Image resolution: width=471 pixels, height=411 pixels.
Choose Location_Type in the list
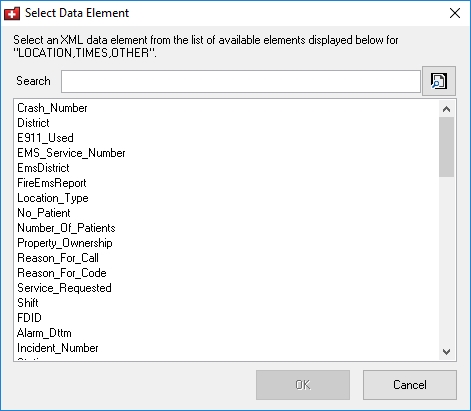coord(53,198)
